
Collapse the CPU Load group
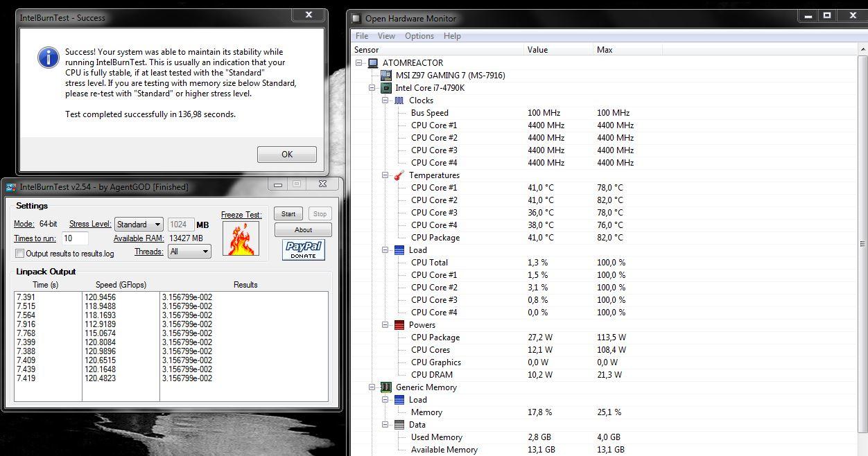(385, 250)
